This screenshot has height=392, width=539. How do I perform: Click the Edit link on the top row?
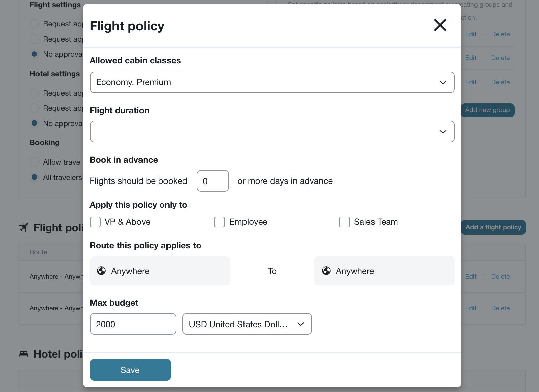click(471, 34)
